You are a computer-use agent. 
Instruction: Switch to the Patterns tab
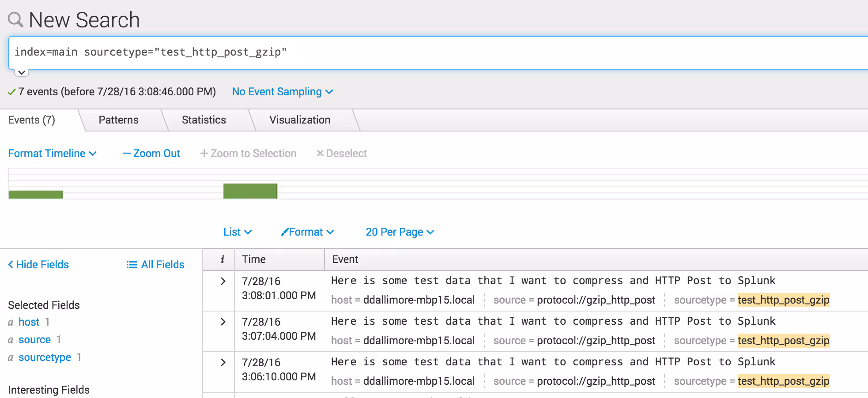[x=118, y=120]
